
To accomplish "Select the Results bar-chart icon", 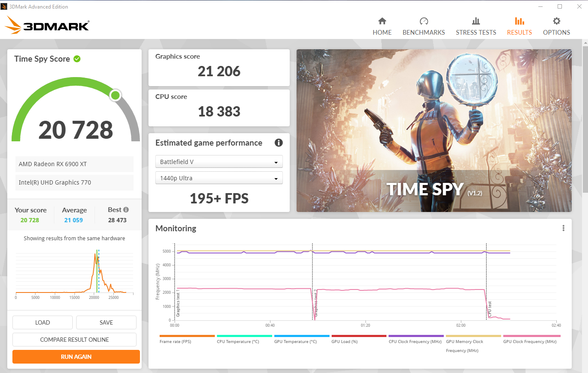I will tap(520, 21).
